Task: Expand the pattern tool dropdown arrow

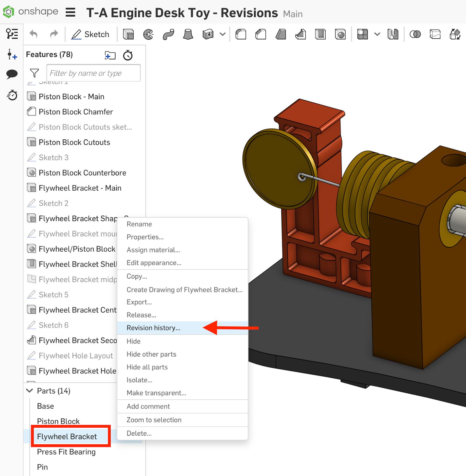Action: click(x=377, y=34)
